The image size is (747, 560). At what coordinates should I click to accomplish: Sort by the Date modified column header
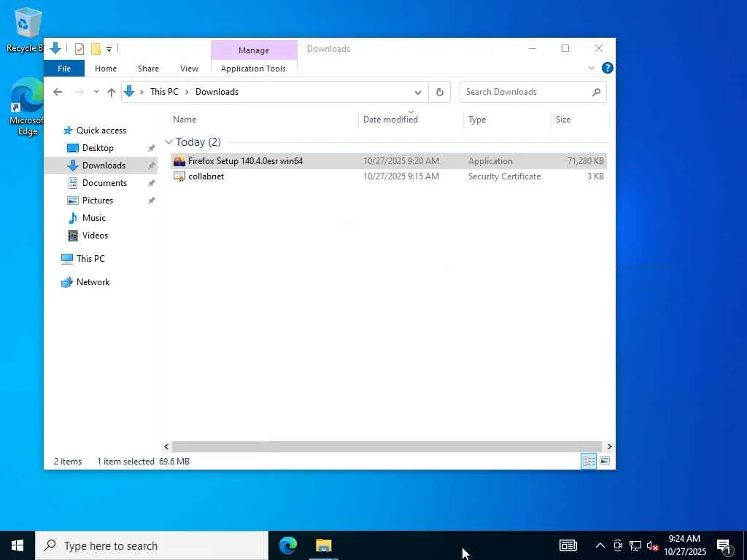click(x=411, y=120)
